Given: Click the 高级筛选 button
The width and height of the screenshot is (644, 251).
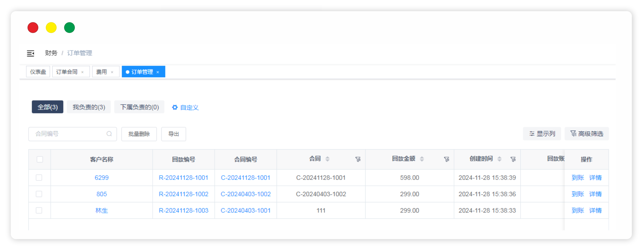Looking at the screenshot, I should click(x=587, y=134).
